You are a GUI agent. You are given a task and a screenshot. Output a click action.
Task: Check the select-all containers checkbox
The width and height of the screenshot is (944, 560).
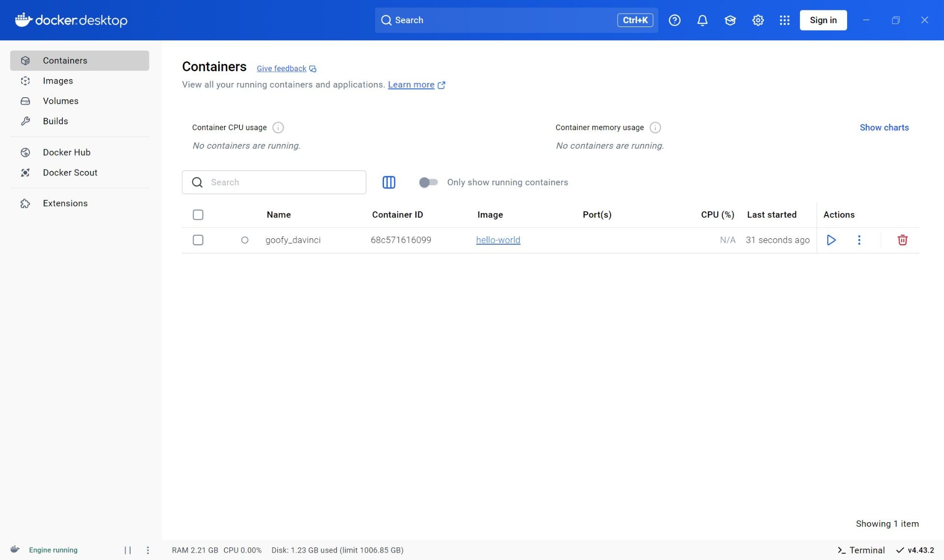198,215
